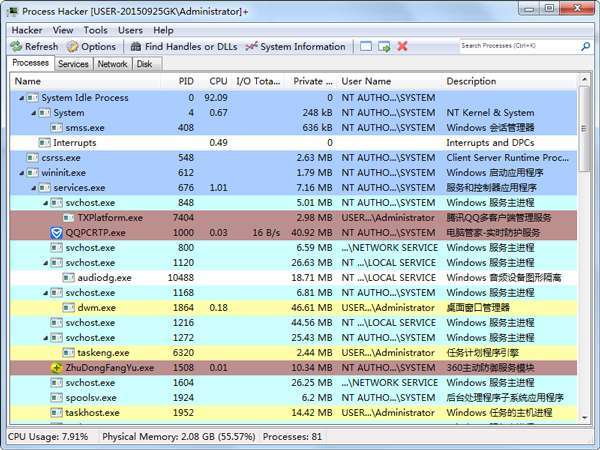This screenshot has height=450, width=600.
Task: Collapse the System Idle Process tree node
Action: click(x=21, y=98)
